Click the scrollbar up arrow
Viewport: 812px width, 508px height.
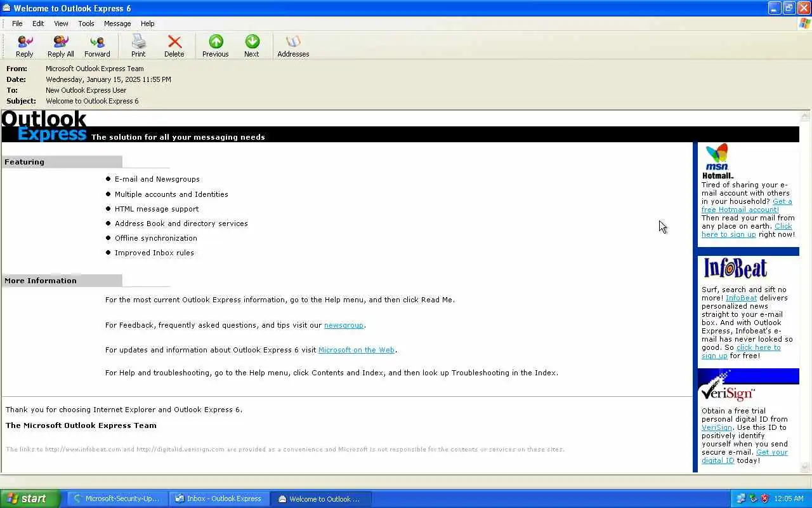coord(805,116)
